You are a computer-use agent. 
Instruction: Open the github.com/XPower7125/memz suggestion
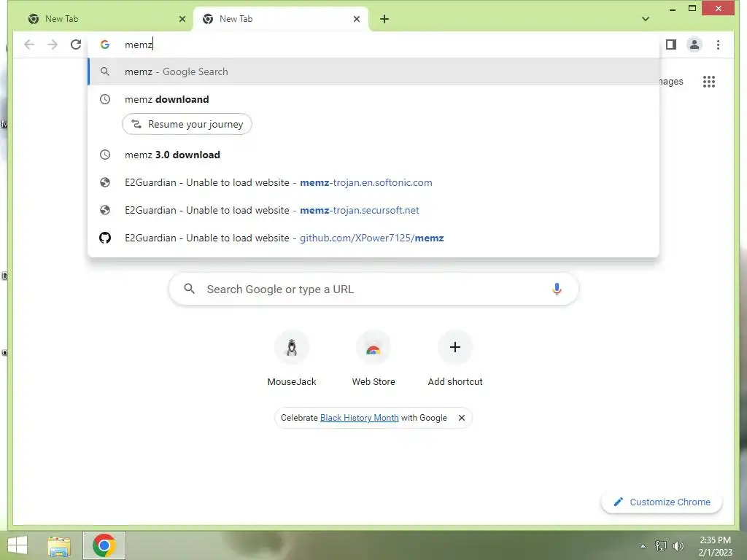(374, 238)
